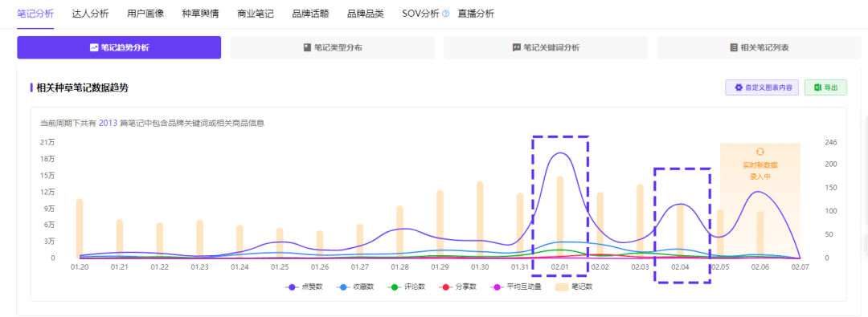This screenshot has height=317, width=868.
Task: Click the orange refresh icon above 实时新数据
Action: click(759, 152)
